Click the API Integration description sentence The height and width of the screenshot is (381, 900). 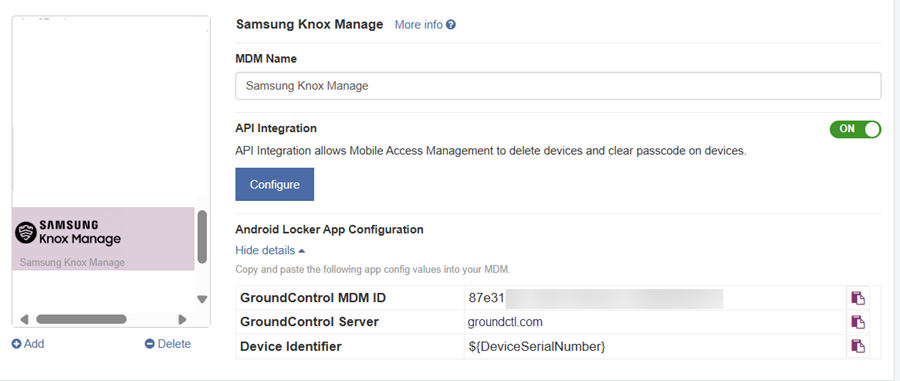pos(491,151)
